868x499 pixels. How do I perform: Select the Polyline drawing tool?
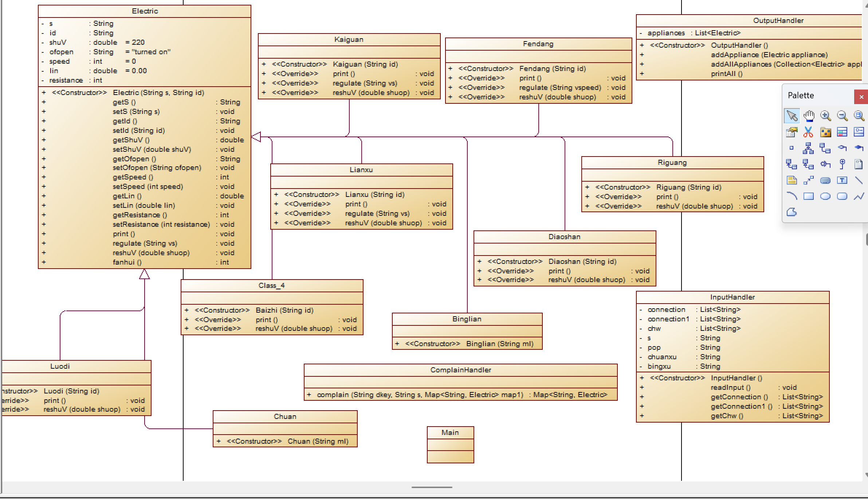tap(859, 196)
